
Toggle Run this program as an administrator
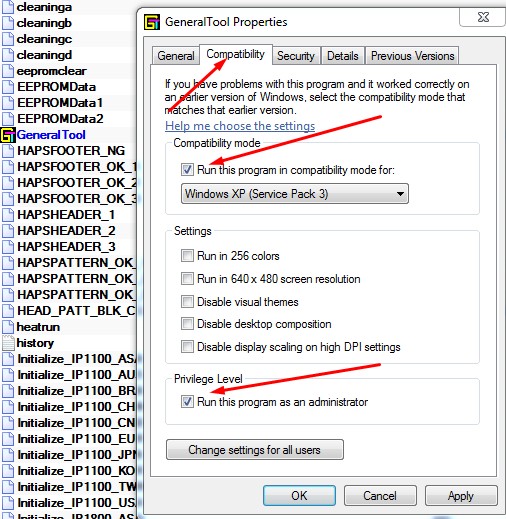(187, 402)
